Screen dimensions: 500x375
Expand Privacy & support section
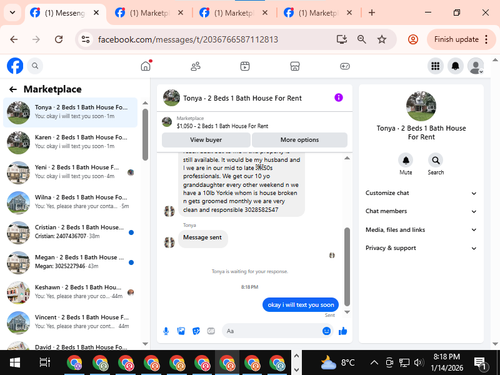[421, 248]
